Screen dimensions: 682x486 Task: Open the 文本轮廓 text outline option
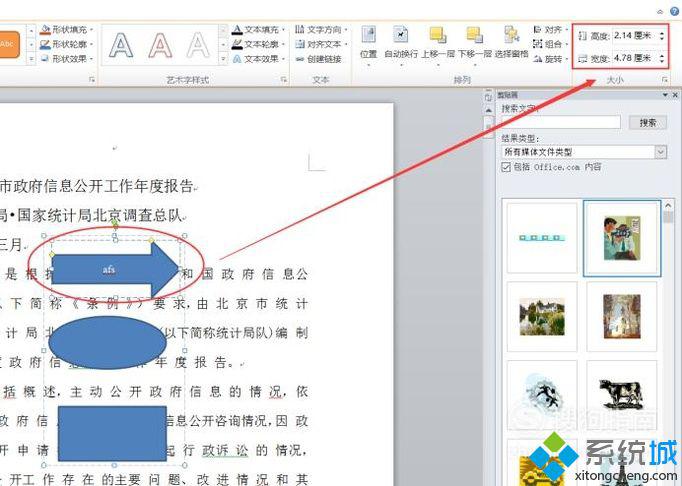coord(258,44)
